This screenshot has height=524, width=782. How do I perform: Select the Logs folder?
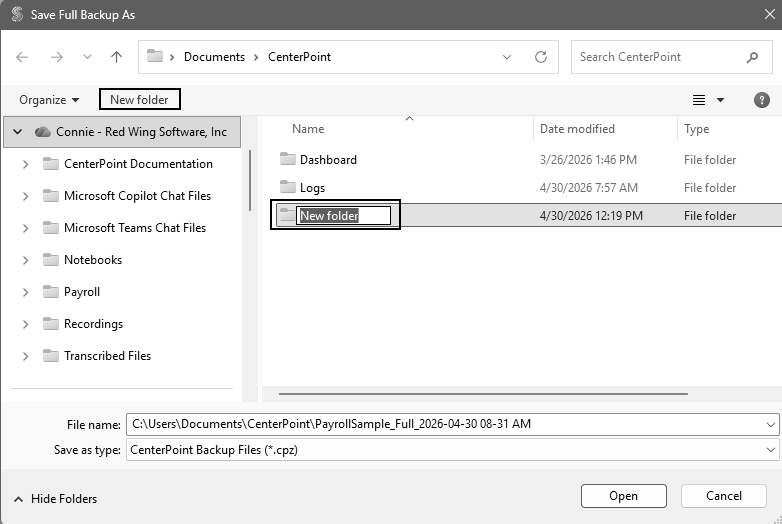click(312, 188)
